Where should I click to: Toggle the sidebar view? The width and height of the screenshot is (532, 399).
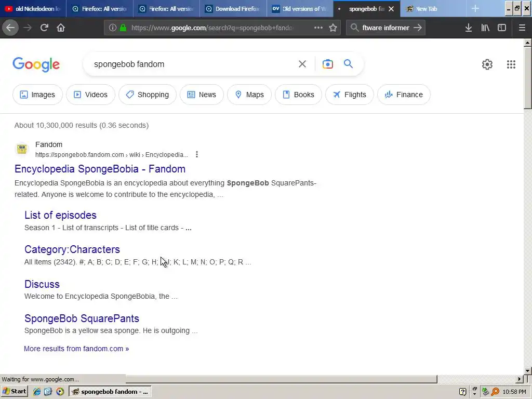pyautogui.click(x=502, y=28)
